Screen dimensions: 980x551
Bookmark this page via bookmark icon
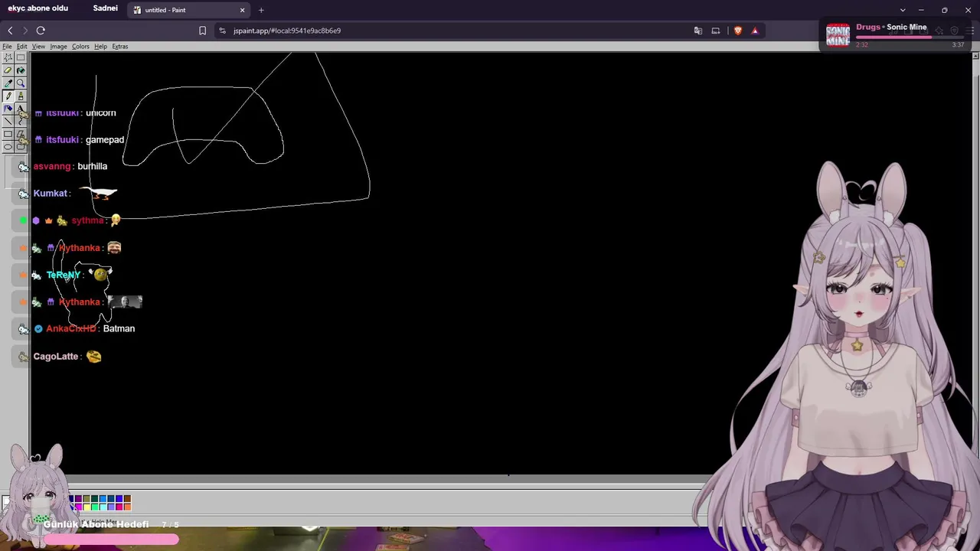pyautogui.click(x=202, y=31)
